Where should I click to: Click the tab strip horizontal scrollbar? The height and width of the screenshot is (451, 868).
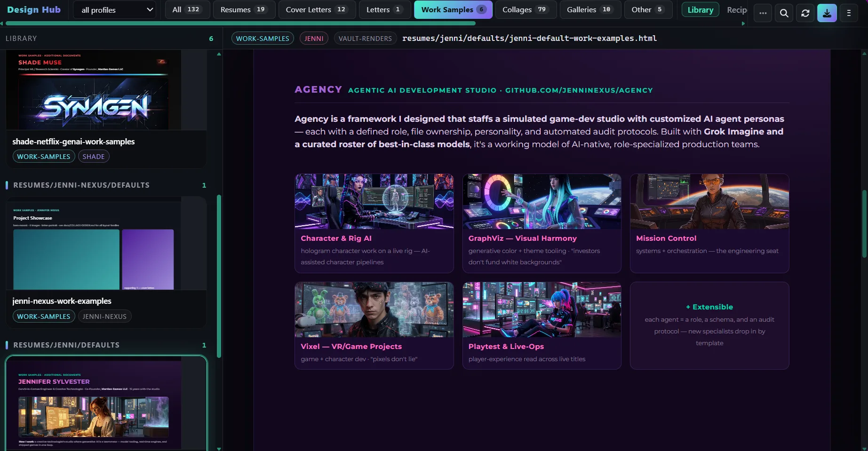[x=240, y=23]
